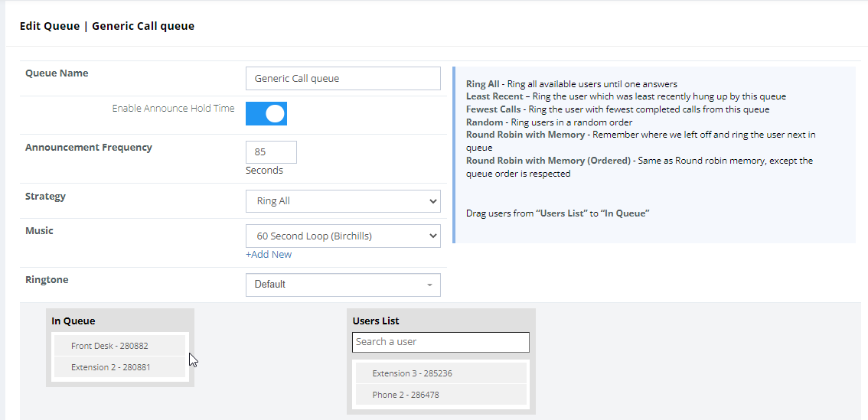Click the Edit Queue page title
Viewport: 868px width, 420px height.
(106, 26)
